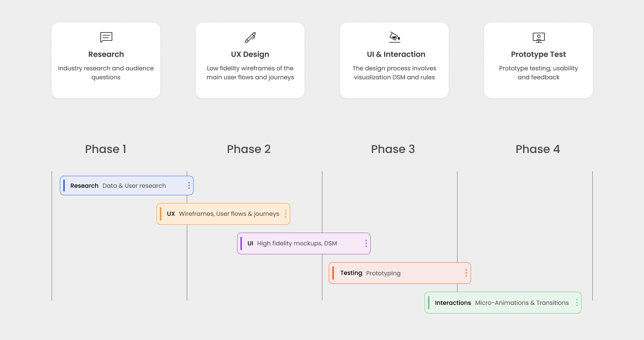Select the Phase 3 heading
644x340 pixels.
click(x=393, y=149)
